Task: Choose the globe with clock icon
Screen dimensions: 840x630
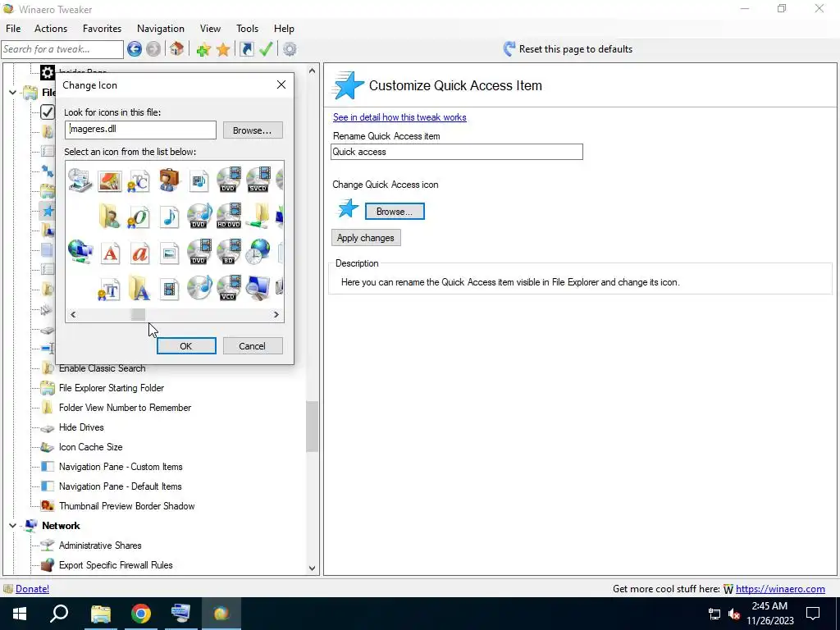Action: 258,252
